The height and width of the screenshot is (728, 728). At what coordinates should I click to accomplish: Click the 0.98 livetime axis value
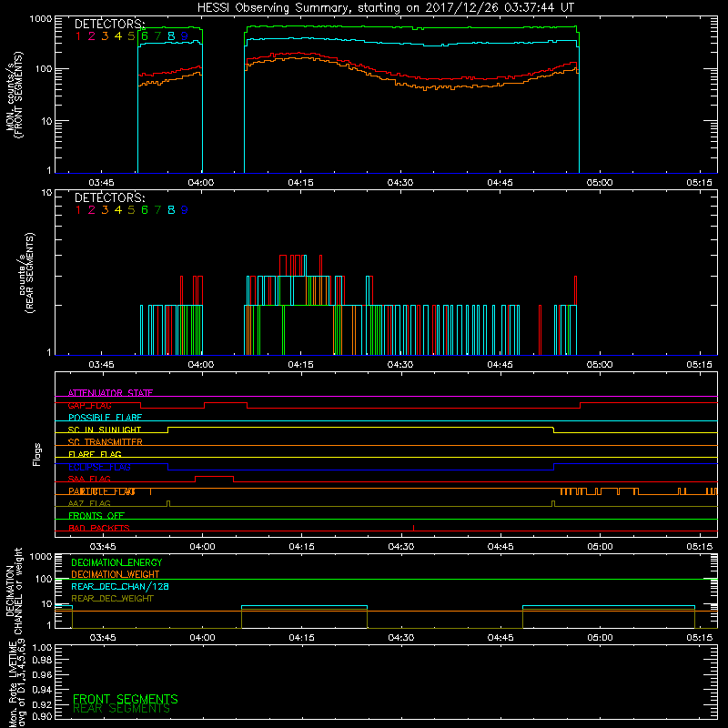coord(41,660)
